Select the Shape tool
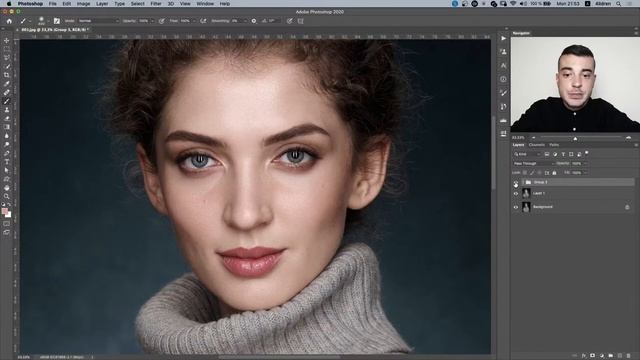The width and height of the screenshot is (640, 360). 7,179
